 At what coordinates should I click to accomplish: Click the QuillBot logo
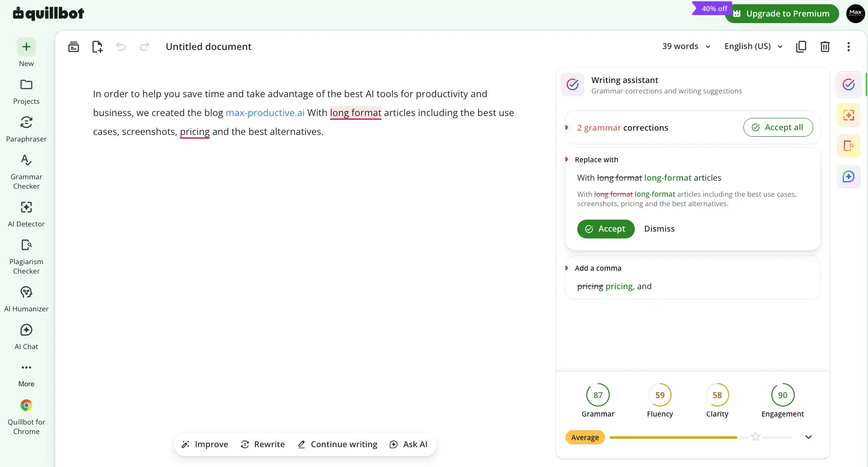point(49,13)
